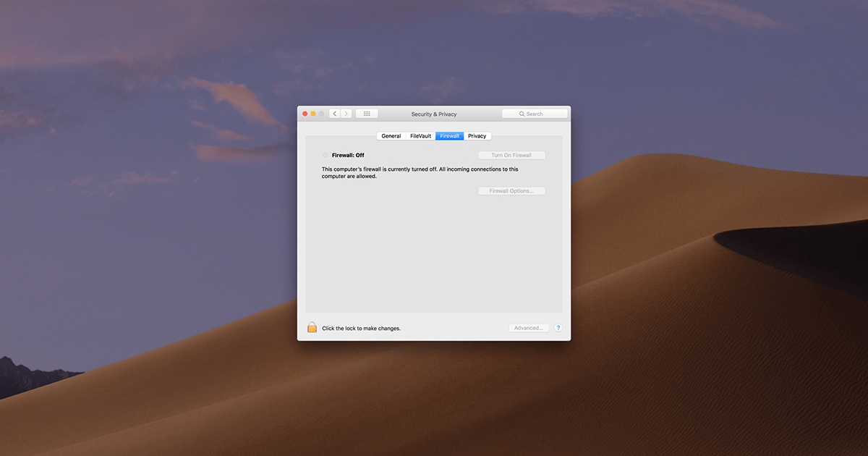Click the Security & Privacy window title
Viewport: 868px width, 456px height.
click(433, 114)
